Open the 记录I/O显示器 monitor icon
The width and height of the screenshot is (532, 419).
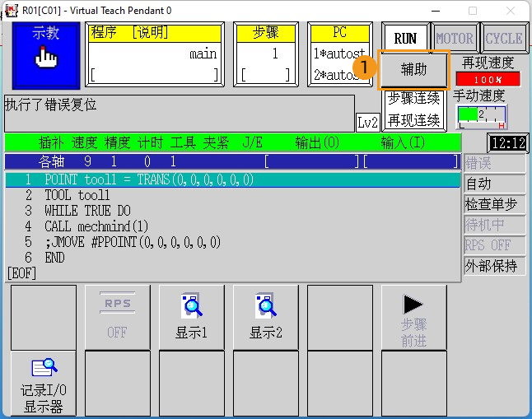(x=44, y=384)
